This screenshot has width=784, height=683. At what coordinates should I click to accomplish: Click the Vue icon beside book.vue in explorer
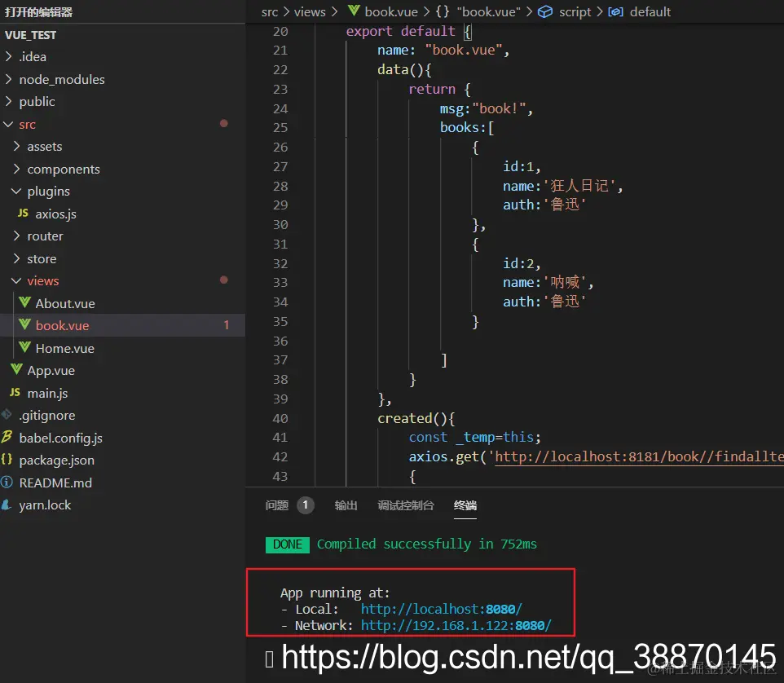[24, 324]
